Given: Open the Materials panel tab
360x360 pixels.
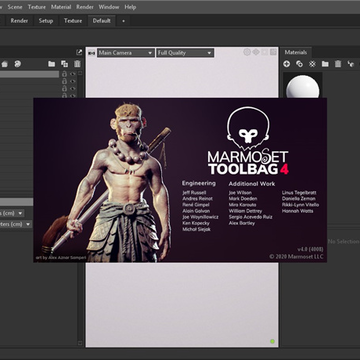Looking at the screenshot, I should tap(296, 52).
